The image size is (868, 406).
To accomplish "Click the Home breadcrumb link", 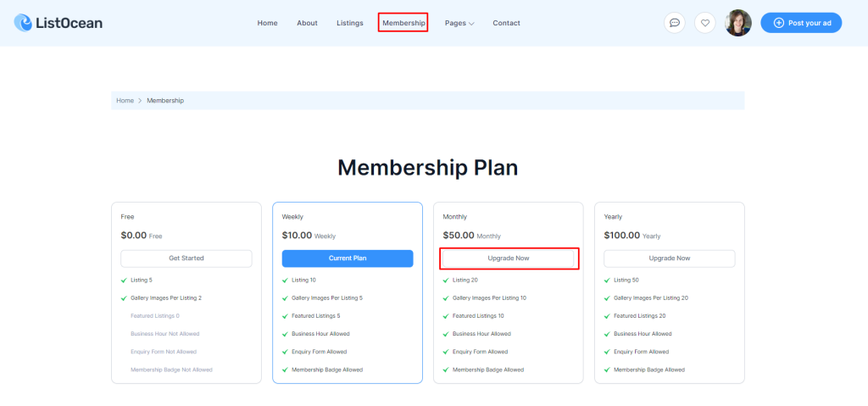I will pyautogui.click(x=125, y=100).
